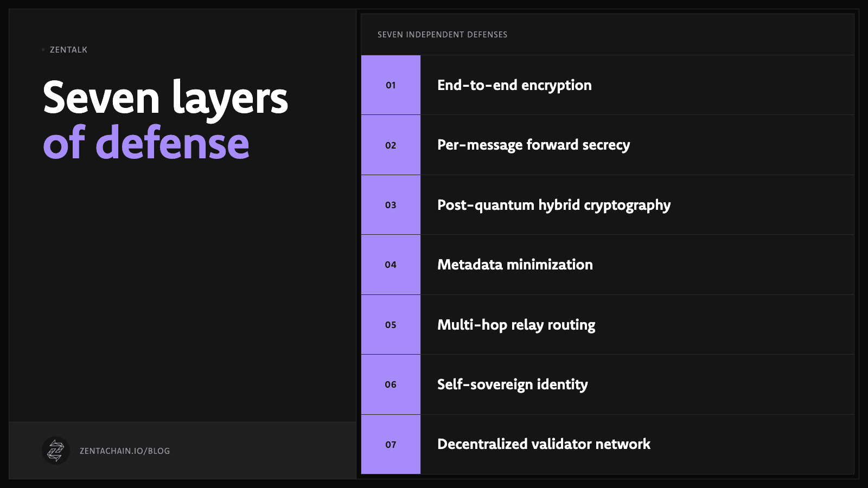Screen dimensions: 868x488
Task: Click 'Post-quantum hybrid cryptography' text
Action: (x=554, y=205)
